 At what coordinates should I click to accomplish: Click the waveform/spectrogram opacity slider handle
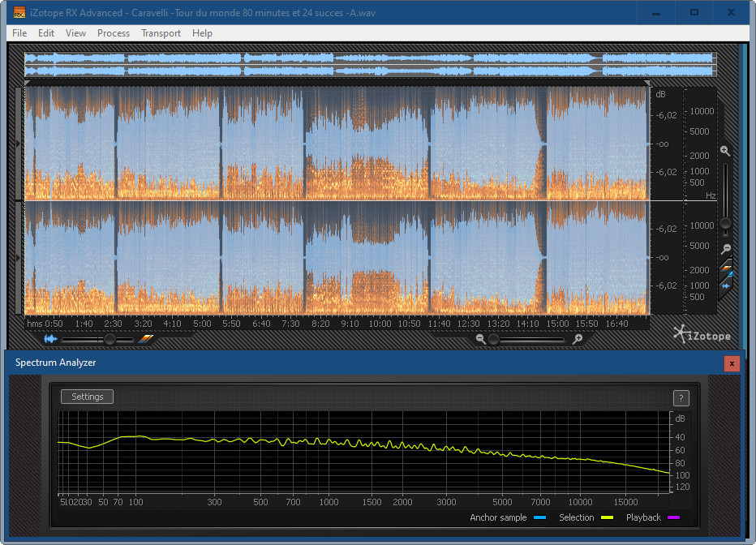click(110, 339)
